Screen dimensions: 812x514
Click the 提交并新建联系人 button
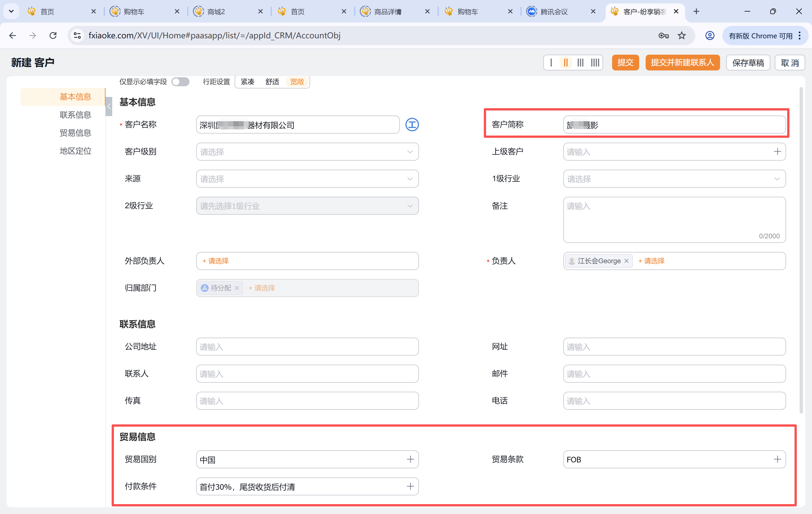tap(682, 63)
